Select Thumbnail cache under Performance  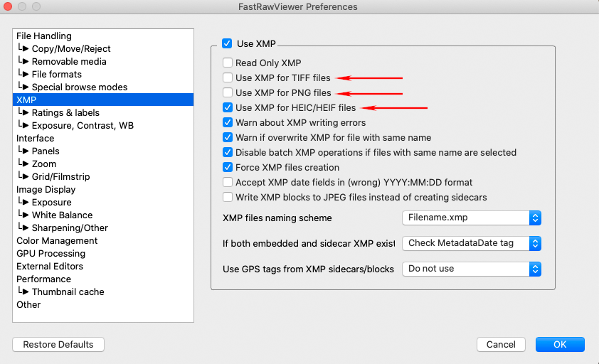(x=68, y=292)
